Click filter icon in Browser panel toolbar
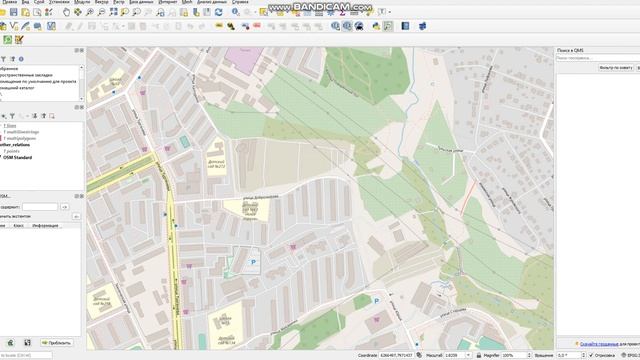Image resolution: width=640 pixels, height=360 pixels. point(3,59)
